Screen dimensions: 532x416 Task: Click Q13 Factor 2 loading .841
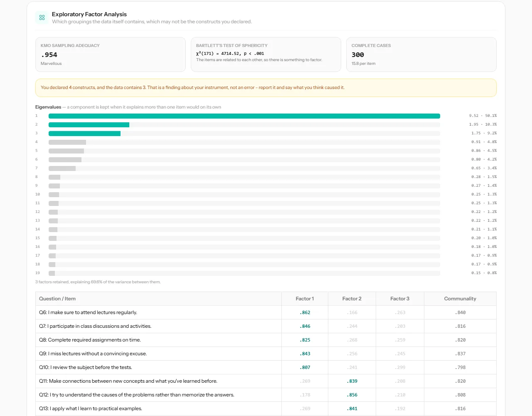click(352, 409)
